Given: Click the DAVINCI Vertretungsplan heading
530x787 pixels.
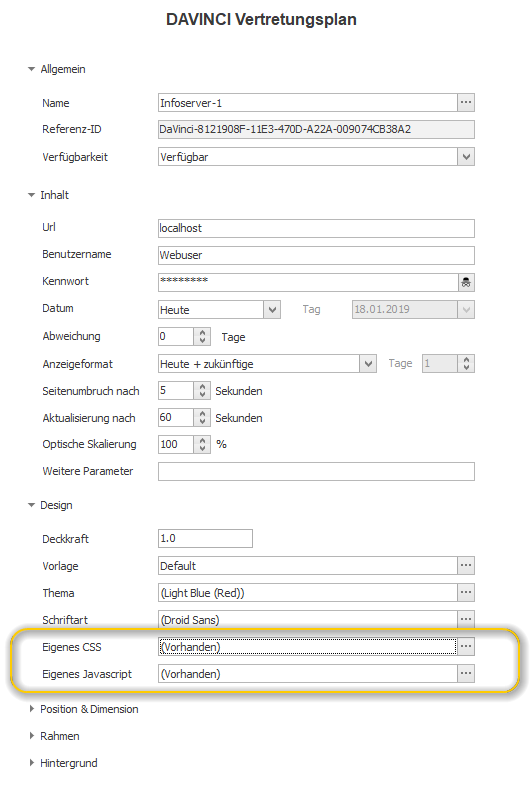Looking at the screenshot, I should point(261,19).
